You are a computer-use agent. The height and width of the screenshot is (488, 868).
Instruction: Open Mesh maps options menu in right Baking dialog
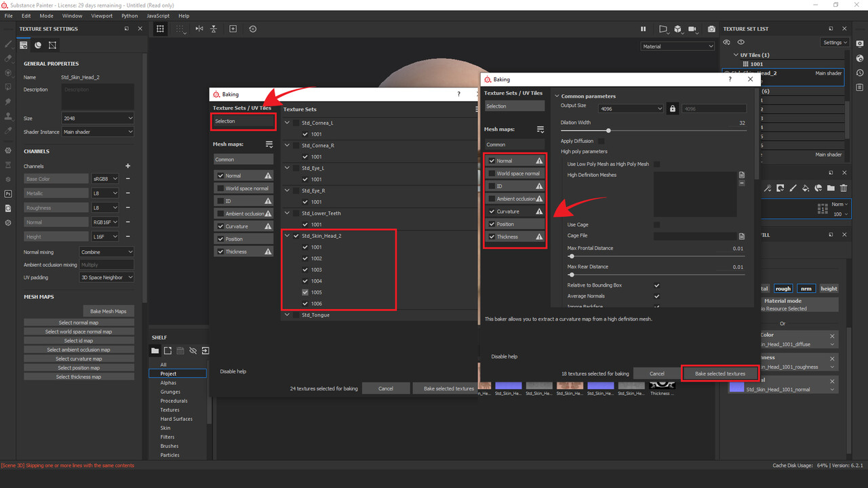click(x=540, y=129)
